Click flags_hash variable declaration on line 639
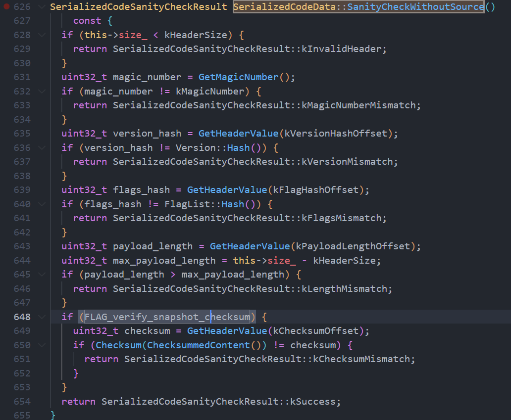This screenshot has width=511, height=420. (142, 190)
